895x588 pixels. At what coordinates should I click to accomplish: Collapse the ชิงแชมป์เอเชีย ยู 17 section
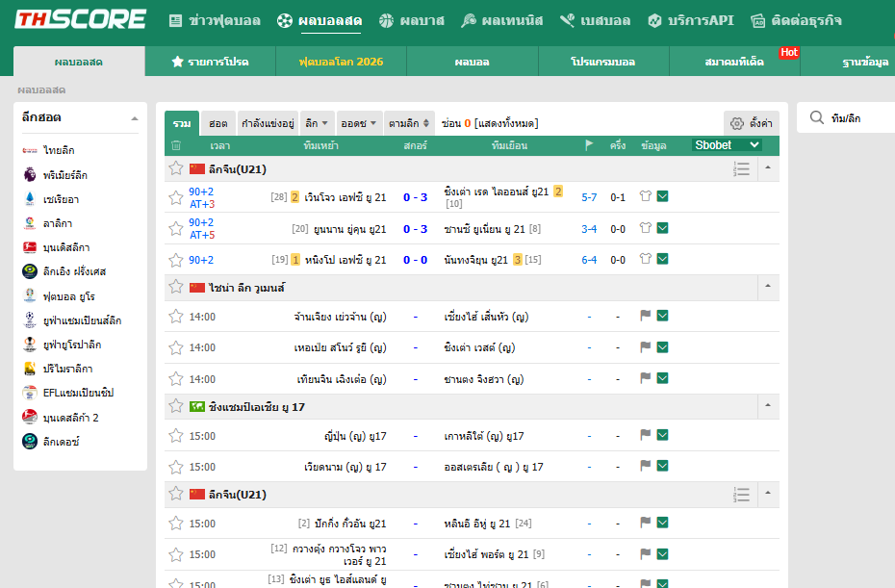(768, 405)
